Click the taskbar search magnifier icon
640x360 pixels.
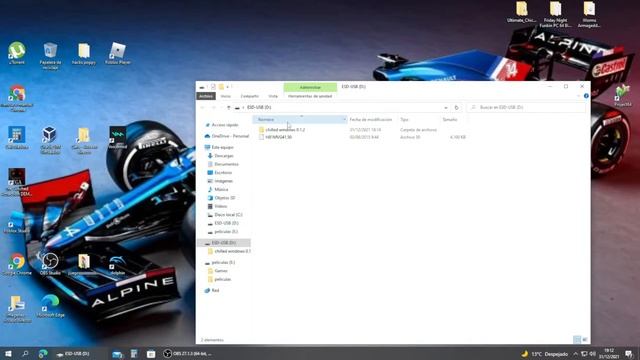(x=25, y=353)
